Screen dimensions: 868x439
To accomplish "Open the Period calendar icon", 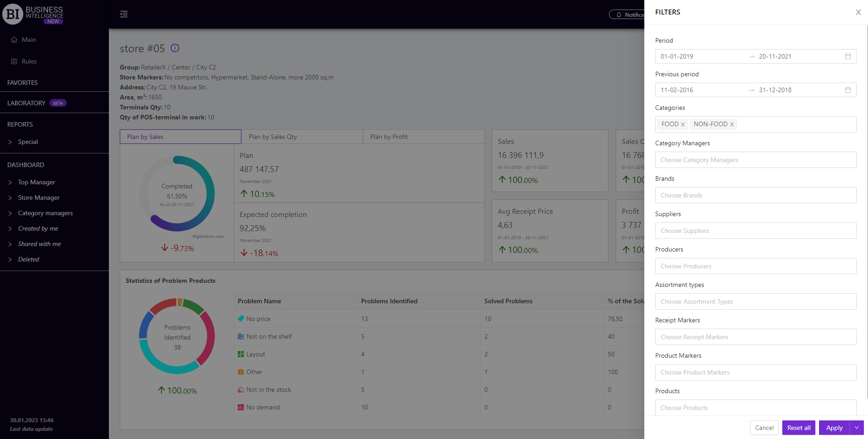I will point(848,56).
